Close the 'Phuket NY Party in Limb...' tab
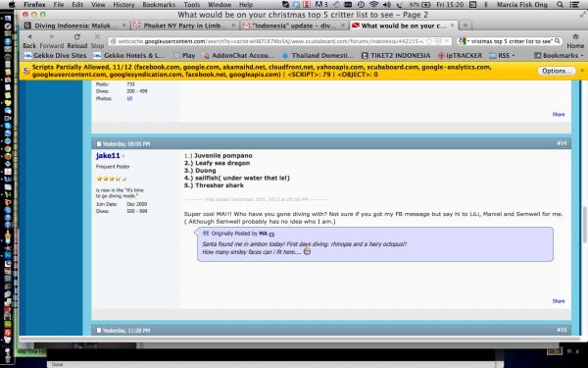The width and height of the screenshot is (588, 368). click(x=233, y=26)
